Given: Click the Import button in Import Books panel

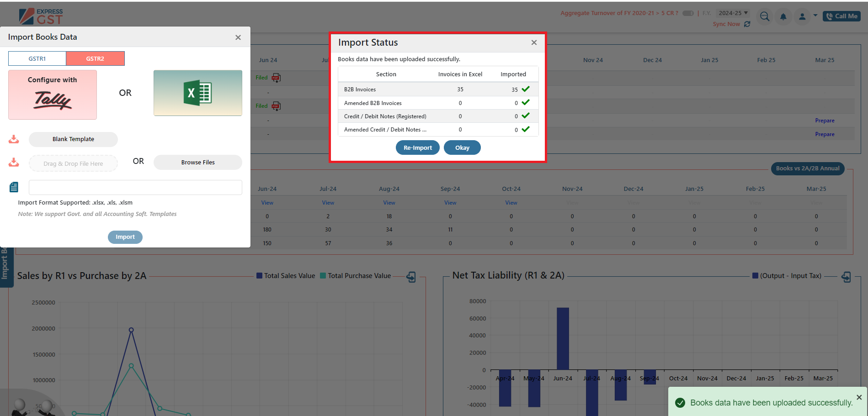Looking at the screenshot, I should 125,237.
